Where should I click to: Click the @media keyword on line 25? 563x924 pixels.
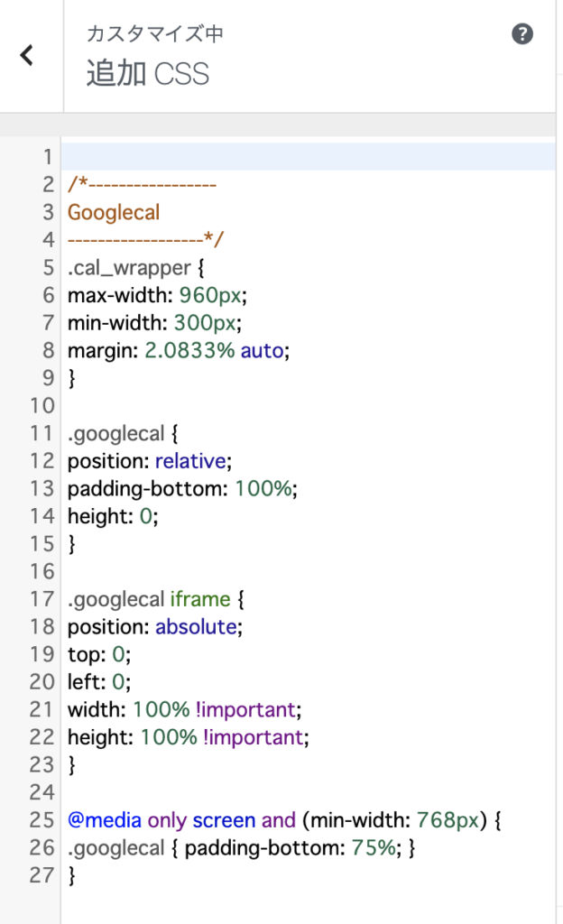click(105, 820)
